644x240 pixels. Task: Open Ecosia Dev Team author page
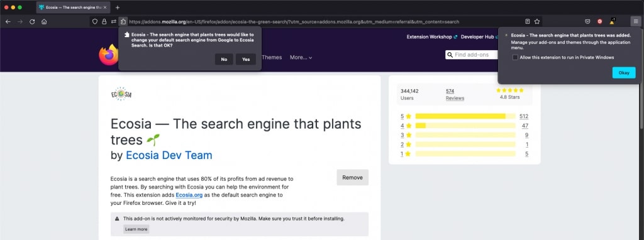pyautogui.click(x=169, y=155)
